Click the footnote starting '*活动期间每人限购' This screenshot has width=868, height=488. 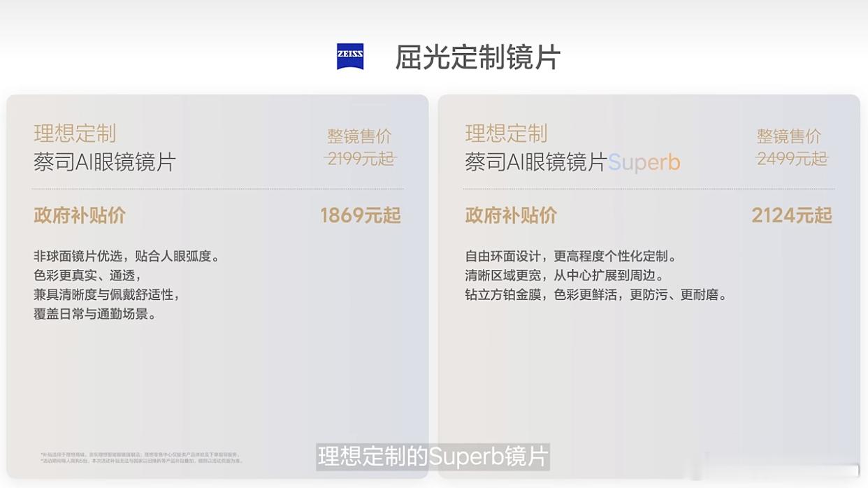click(142, 461)
